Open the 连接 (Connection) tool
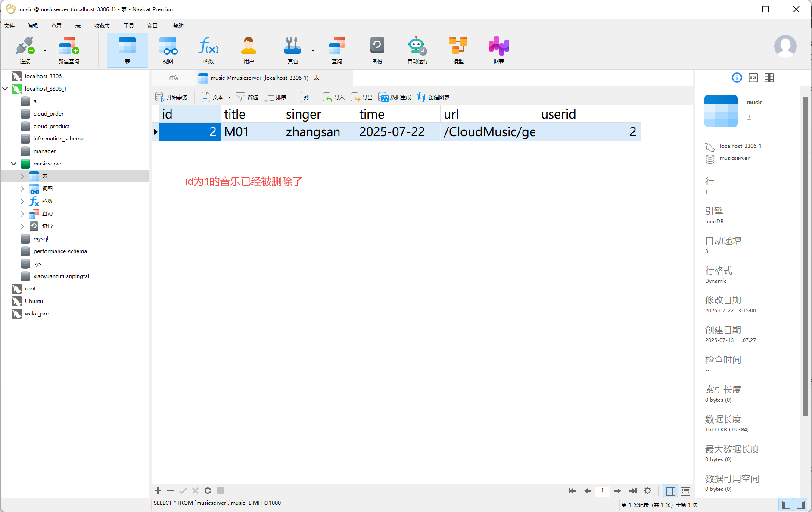812x512 pixels. (x=25, y=50)
